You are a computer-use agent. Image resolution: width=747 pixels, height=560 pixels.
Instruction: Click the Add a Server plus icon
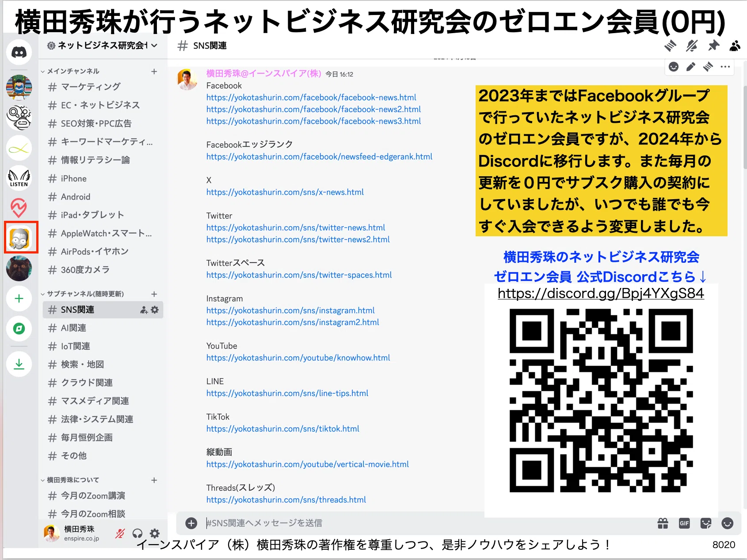click(x=19, y=299)
